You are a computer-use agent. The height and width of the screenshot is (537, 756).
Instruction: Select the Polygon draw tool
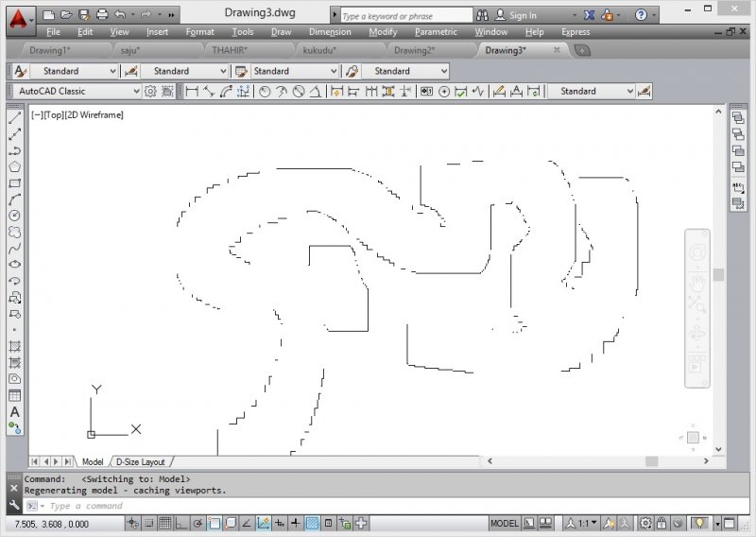[14, 167]
